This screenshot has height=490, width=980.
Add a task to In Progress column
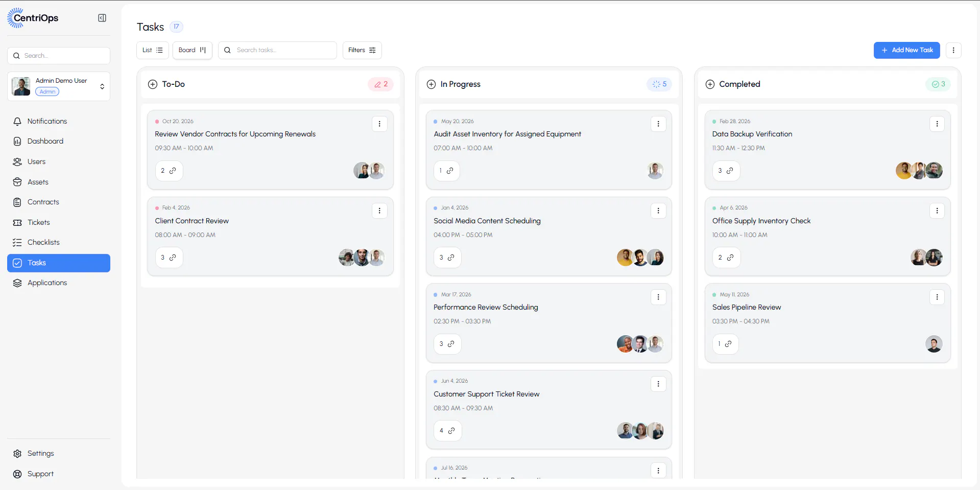pos(432,84)
